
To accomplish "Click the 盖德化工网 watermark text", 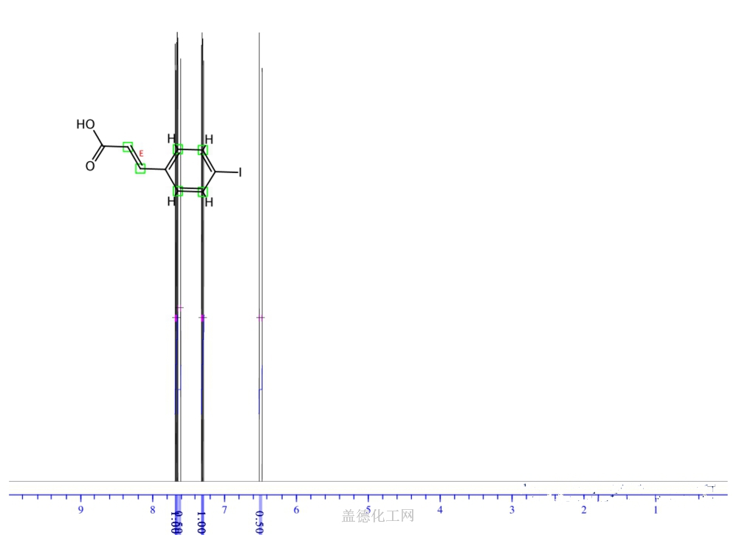I will (377, 516).
